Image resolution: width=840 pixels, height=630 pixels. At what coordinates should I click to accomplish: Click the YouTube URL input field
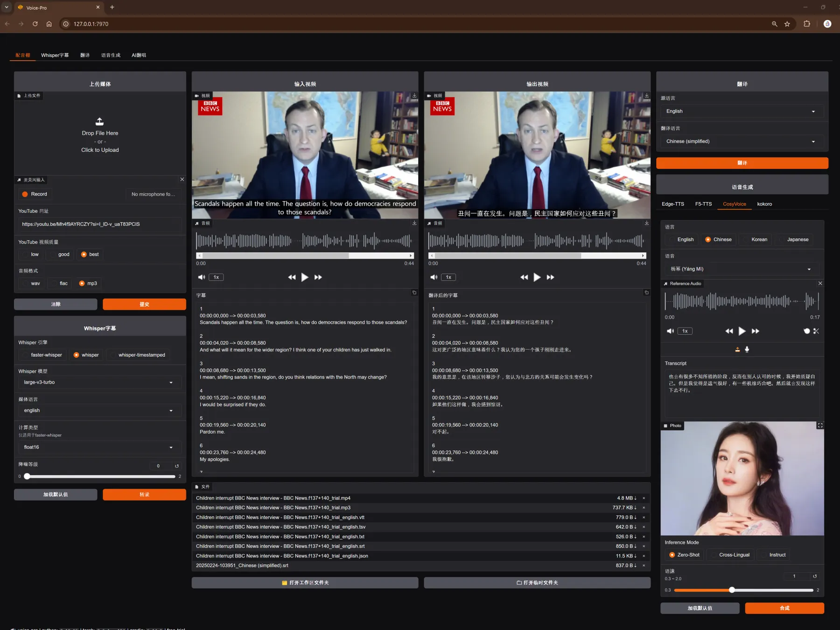point(99,224)
